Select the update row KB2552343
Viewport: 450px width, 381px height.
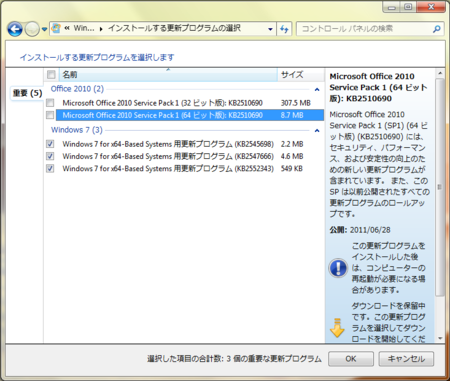[190, 169]
